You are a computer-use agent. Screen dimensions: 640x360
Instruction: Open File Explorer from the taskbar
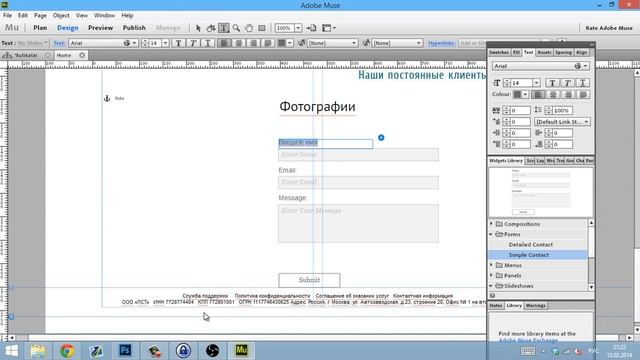(38, 351)
